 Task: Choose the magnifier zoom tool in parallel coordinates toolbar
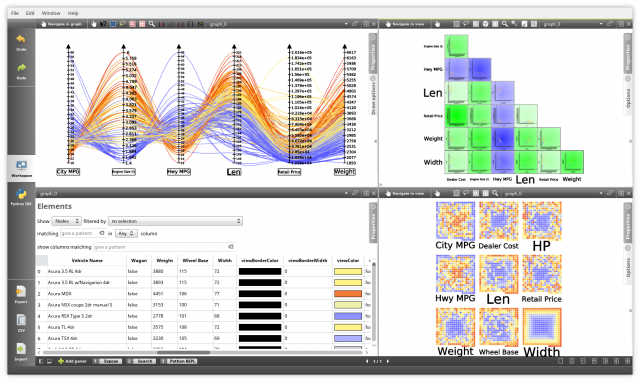click(x=152, y=24)
